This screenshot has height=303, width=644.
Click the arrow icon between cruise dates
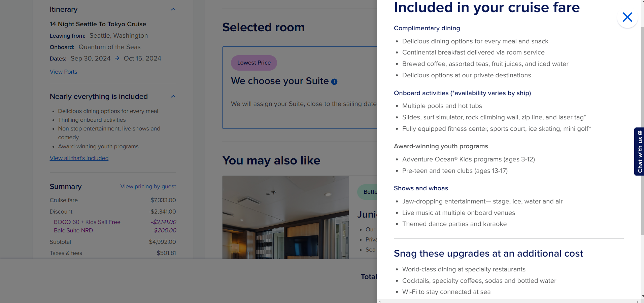[117, 58]
